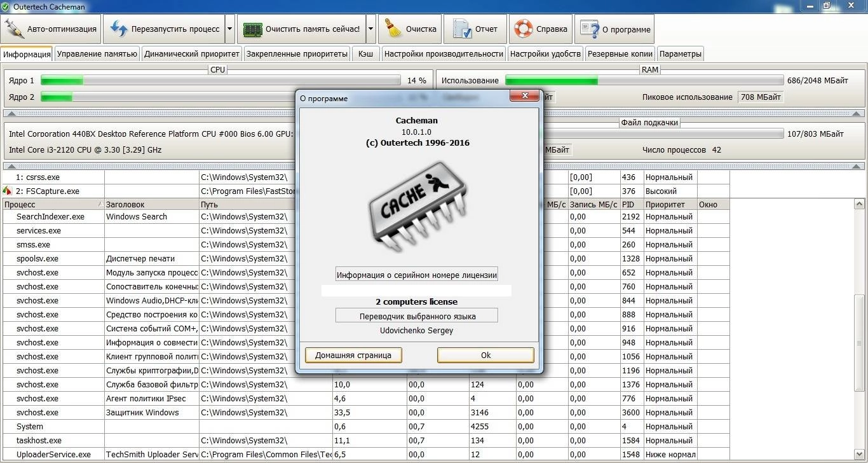The height and width of the screenshot is (463, 868).
Task: Click Переводчик выбранного языка button
Action: click(417, 315)
